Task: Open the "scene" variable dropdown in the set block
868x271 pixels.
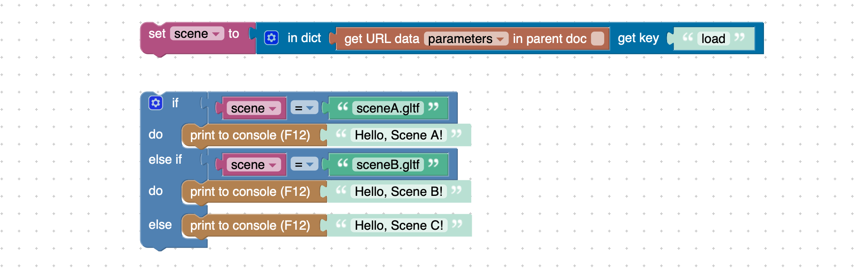Action: 197,34
